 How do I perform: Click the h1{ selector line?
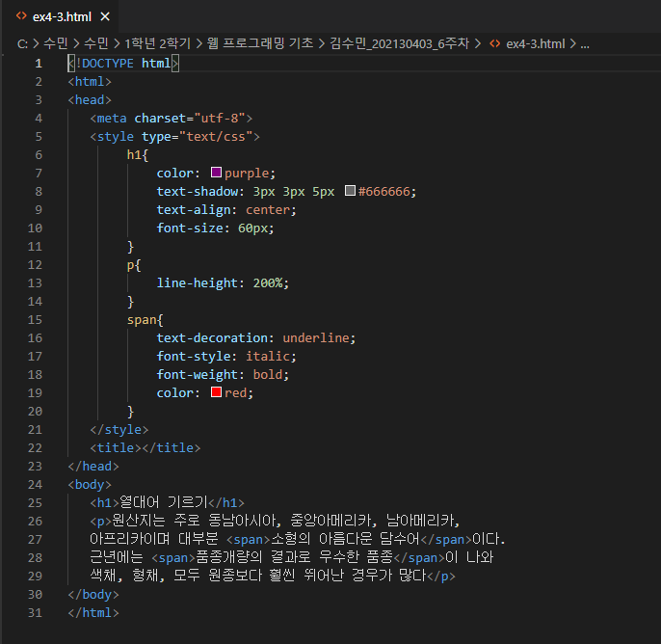[x=138, y=155]
